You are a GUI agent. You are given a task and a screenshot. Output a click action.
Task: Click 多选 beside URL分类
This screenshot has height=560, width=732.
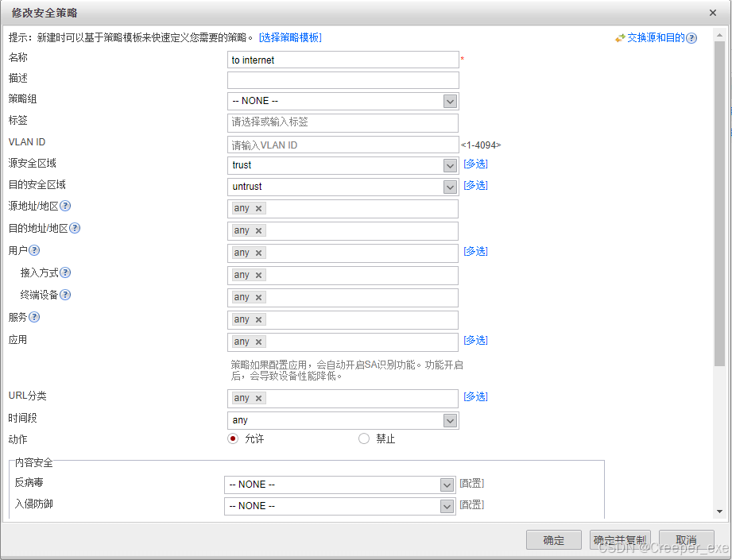(476, 396)
